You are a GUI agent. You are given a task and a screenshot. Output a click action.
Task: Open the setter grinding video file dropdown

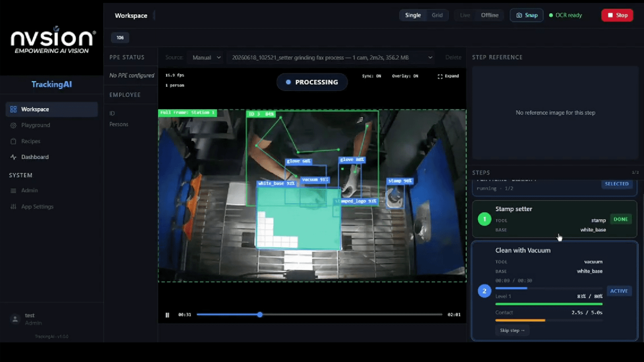coord(332,58)
